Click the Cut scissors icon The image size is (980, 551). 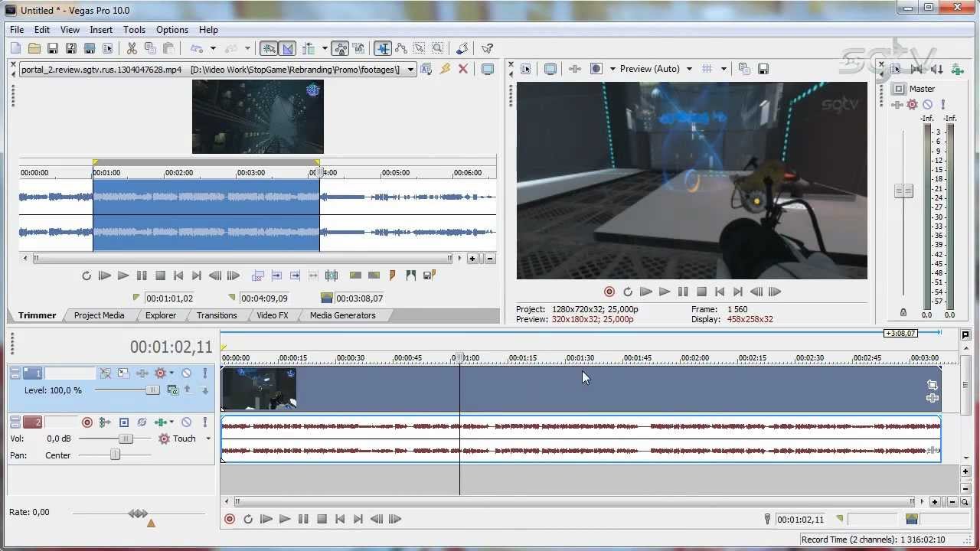click(x=132, y=48)
